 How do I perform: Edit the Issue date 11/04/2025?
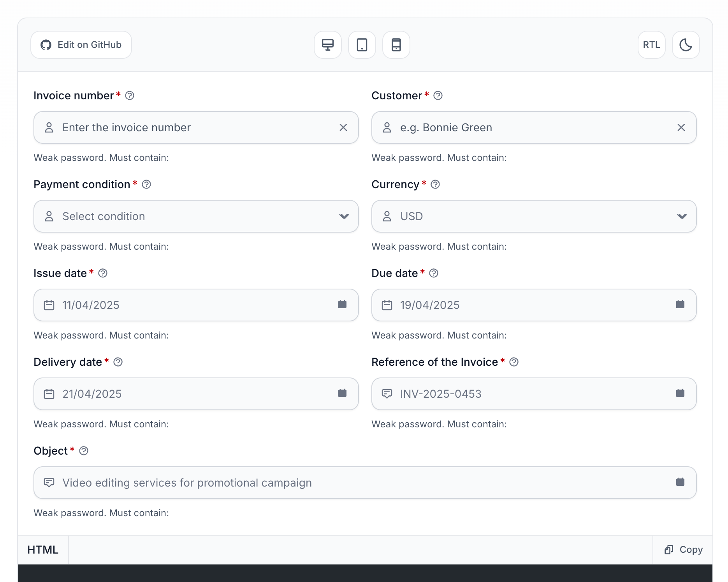coord(196,305)
